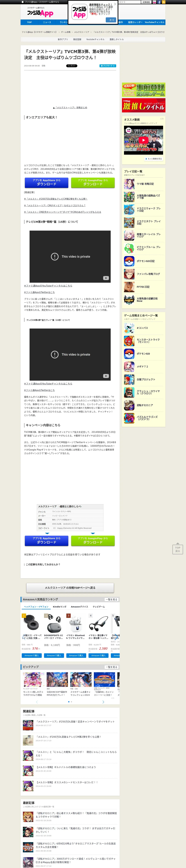Viewport: 186px width, 868px height.
Task: Open the ウマ娘 攻略日記 icon
Action: (x=129, y=184)
